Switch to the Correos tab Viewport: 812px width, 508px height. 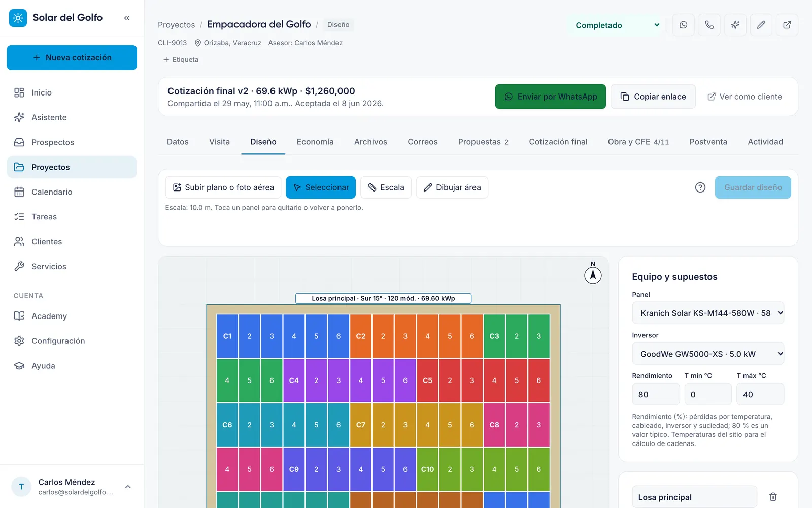coord(422,142)
